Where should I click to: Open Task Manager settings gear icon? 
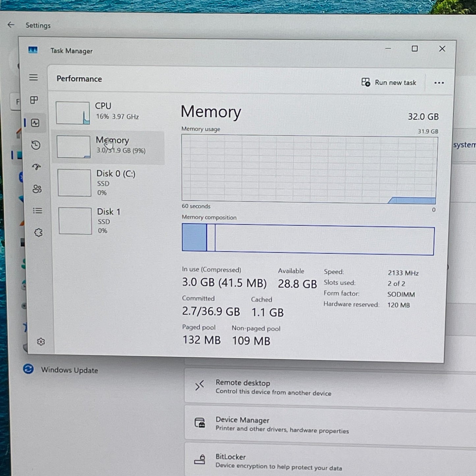pos(41,342)
